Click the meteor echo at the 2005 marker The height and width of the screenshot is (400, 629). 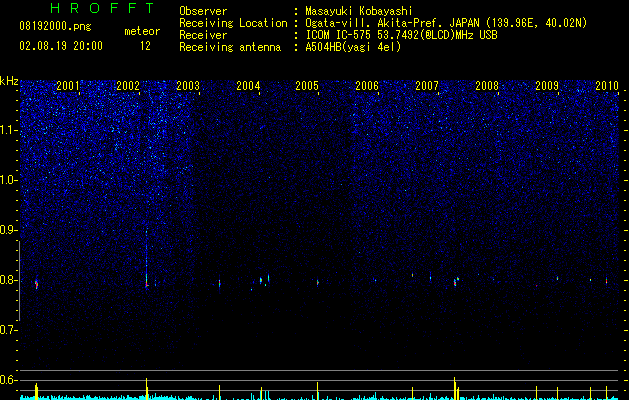click(318, 282)
